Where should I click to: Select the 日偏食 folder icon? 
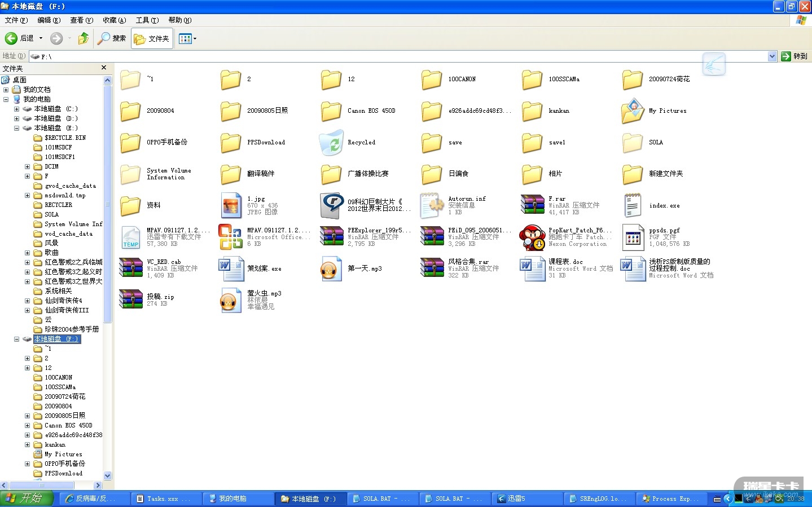(x=432, y=174)
